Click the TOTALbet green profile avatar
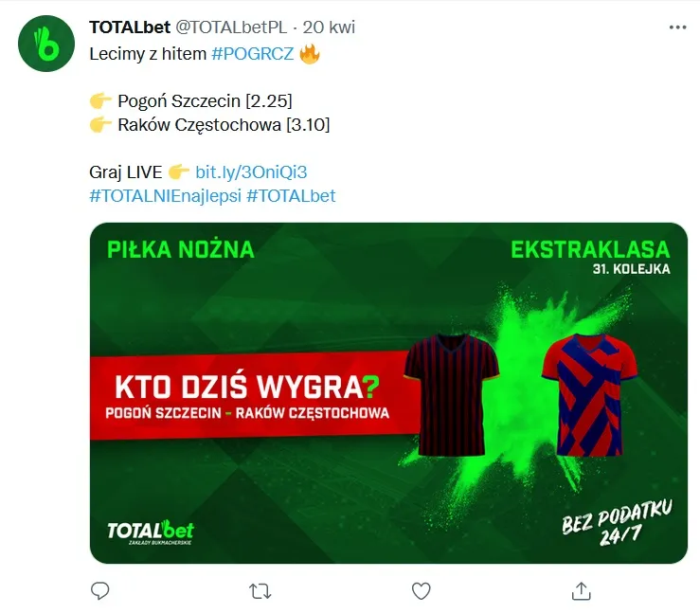The height and width of the screenshot is (614, 700). (x=46, y=44)
